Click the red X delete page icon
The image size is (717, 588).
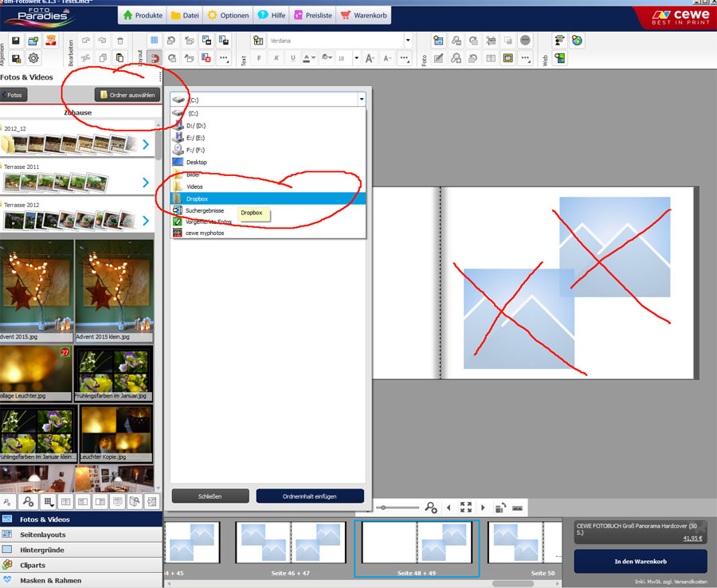coord(206,58)
